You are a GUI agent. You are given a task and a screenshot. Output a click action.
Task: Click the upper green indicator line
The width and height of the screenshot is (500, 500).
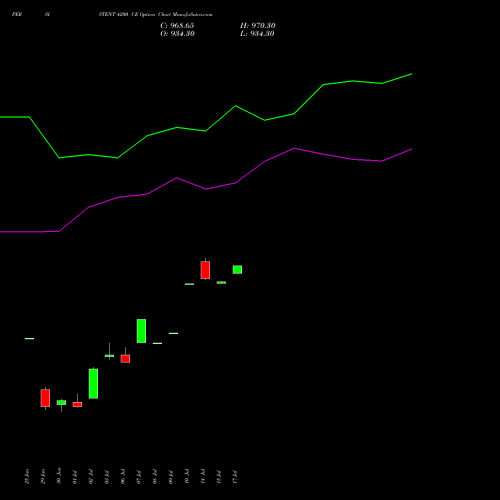tap(206, 131)
